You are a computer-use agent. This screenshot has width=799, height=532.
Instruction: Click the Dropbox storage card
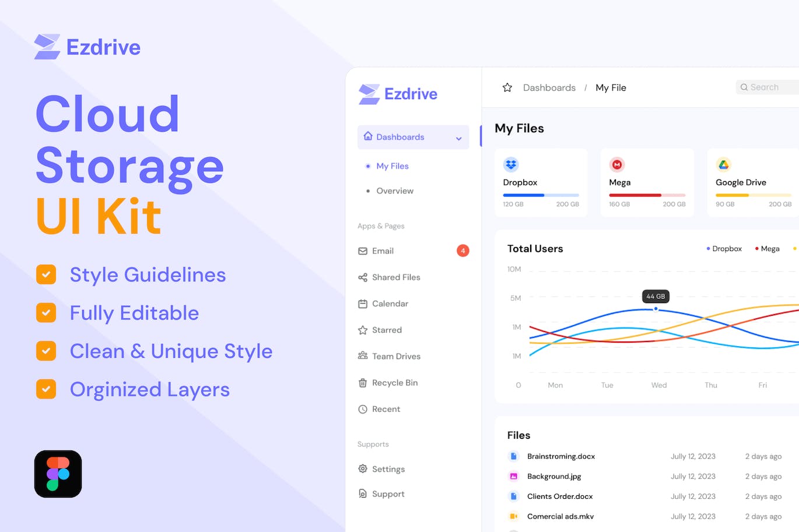tap(541, 182)
